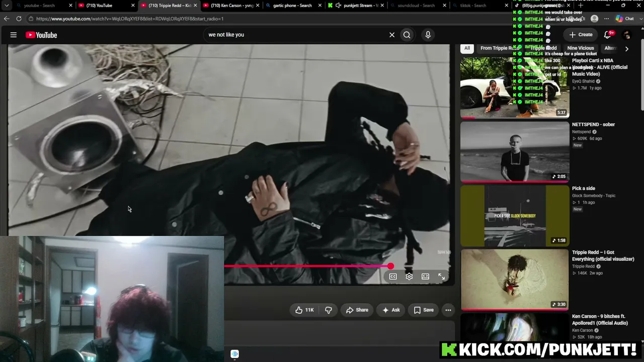Image resolution: width=644 pixels, height=362 pixels.
Task: Reload the page with the refresh icon
Action: pyautogui.click(x=19, y=19)
